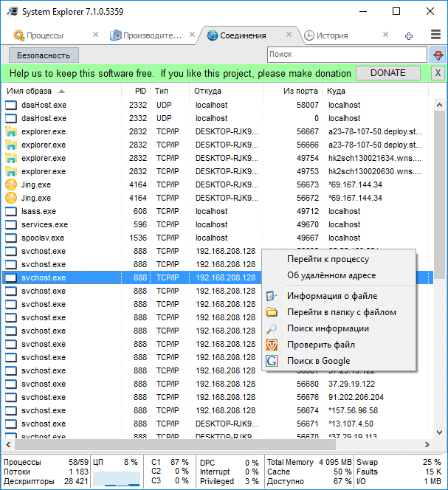Switch to the Производительность tab

tap(152, 35)
